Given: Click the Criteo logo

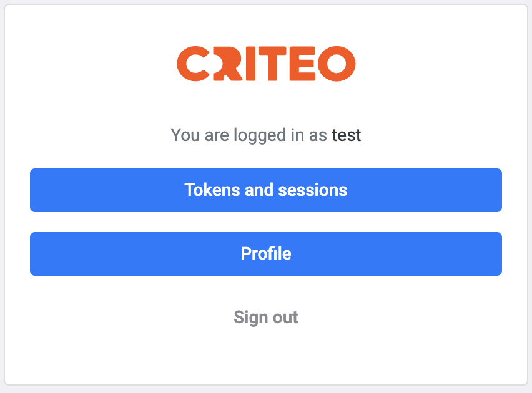Looking at the screenshot, I should click(266, 64).
